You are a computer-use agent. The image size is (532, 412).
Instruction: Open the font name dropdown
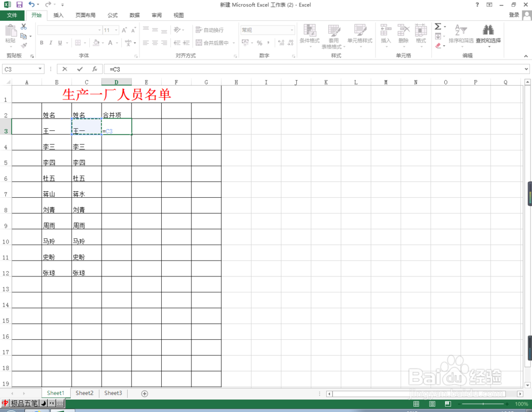tap(99, 30)
